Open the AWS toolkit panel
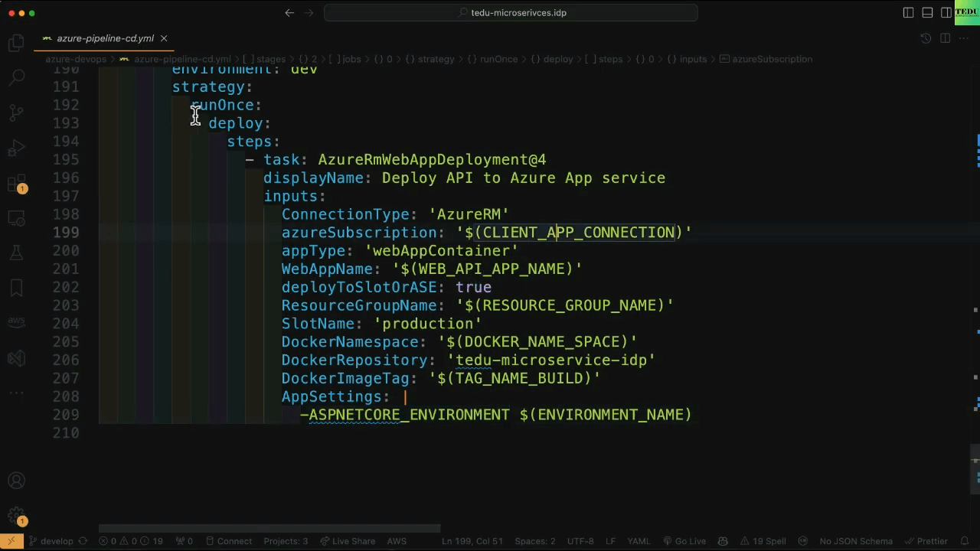The width and height of the screenshot is (980, 551). click(x=16, y=321)
